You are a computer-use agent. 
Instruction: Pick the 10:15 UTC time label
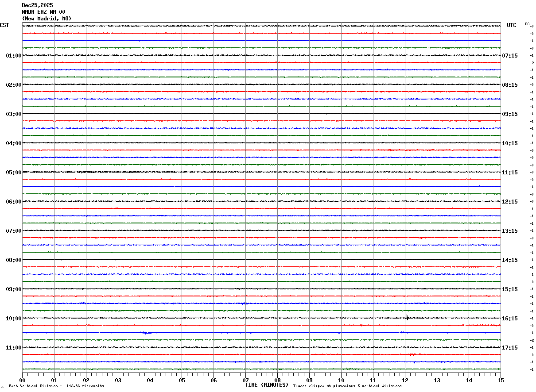coord(510,143)
